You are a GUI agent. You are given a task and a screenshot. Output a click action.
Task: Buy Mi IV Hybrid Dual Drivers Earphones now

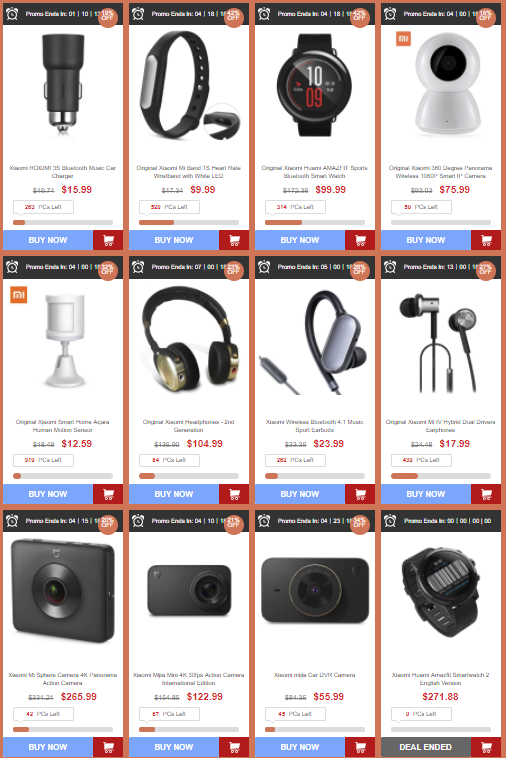[x=426, y=494]
